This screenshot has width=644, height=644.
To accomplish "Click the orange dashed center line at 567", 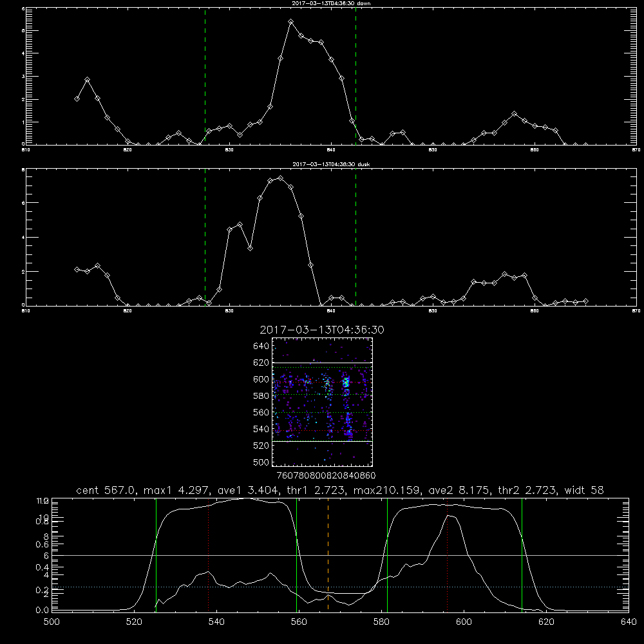I will click(328, 554).
